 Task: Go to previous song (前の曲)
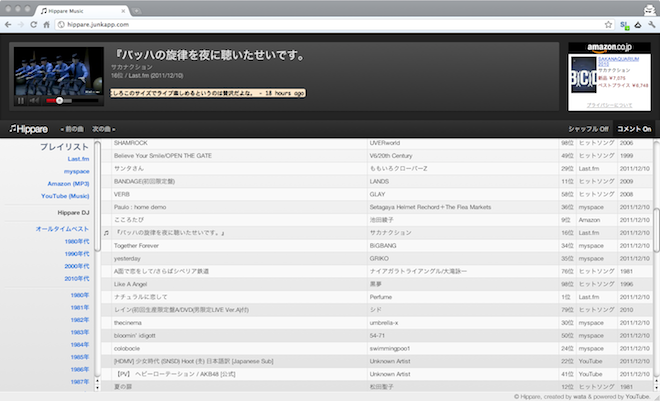[x=72, y=129]
